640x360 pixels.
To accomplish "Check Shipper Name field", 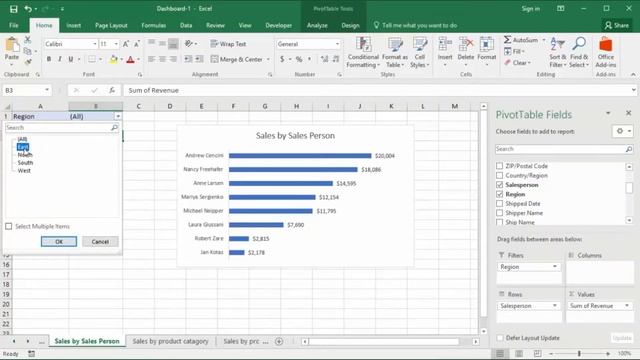I will (x=500, y=213).
